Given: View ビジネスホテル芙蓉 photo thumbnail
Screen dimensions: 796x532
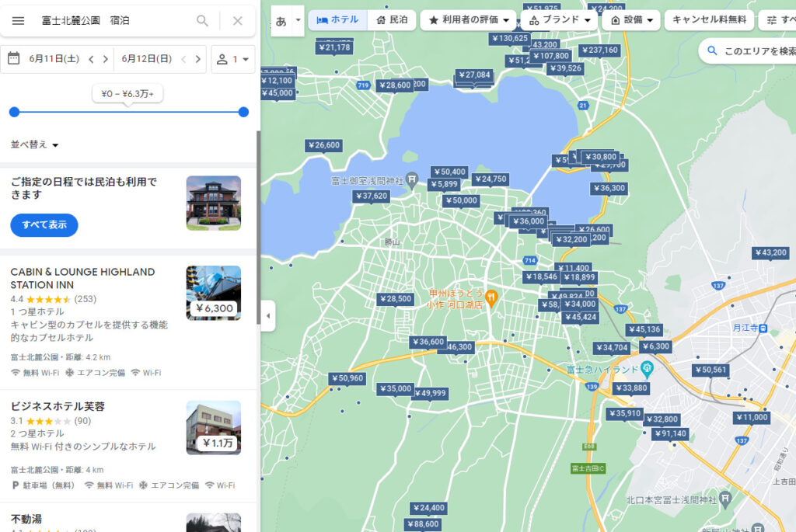Looking at the screenshot, I should pos(214,427).
